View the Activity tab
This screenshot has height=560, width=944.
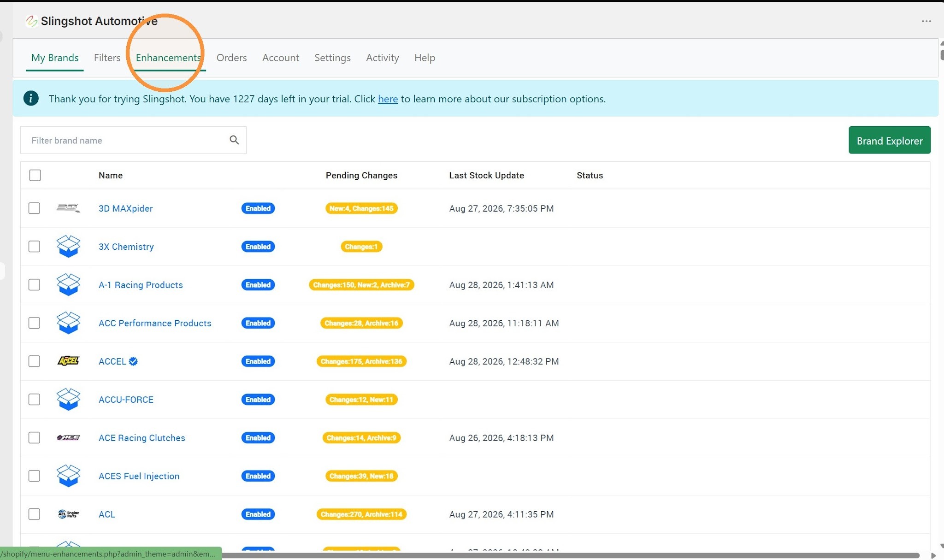(x=383, y=58)
